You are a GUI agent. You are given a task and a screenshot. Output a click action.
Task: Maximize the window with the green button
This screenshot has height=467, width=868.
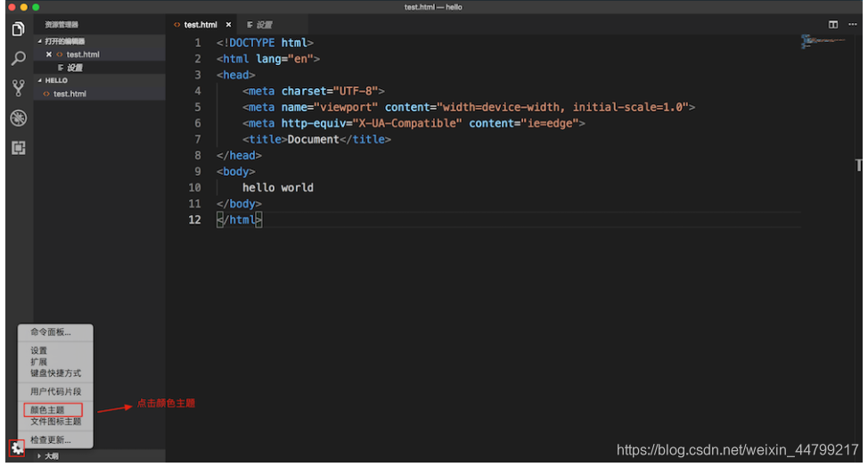36,7
